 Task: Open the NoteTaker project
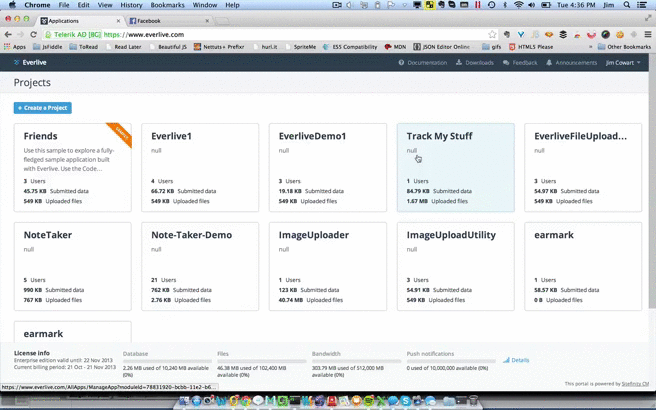click(x=72, y=266)
